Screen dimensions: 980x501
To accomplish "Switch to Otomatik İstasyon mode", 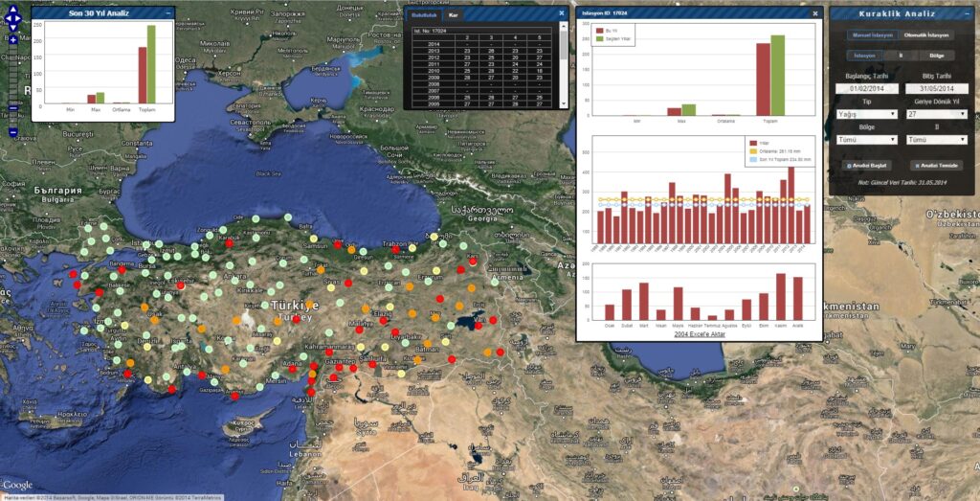I will coord(926,35).
